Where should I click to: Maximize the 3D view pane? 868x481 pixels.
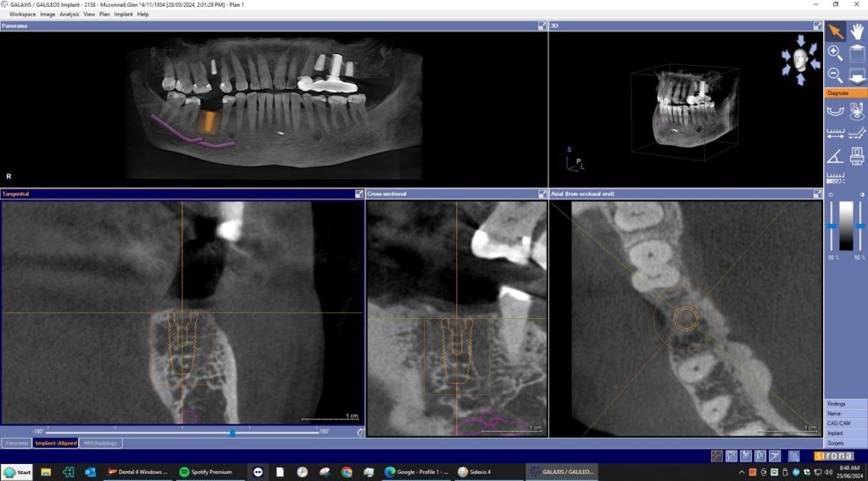click(817, 26)
